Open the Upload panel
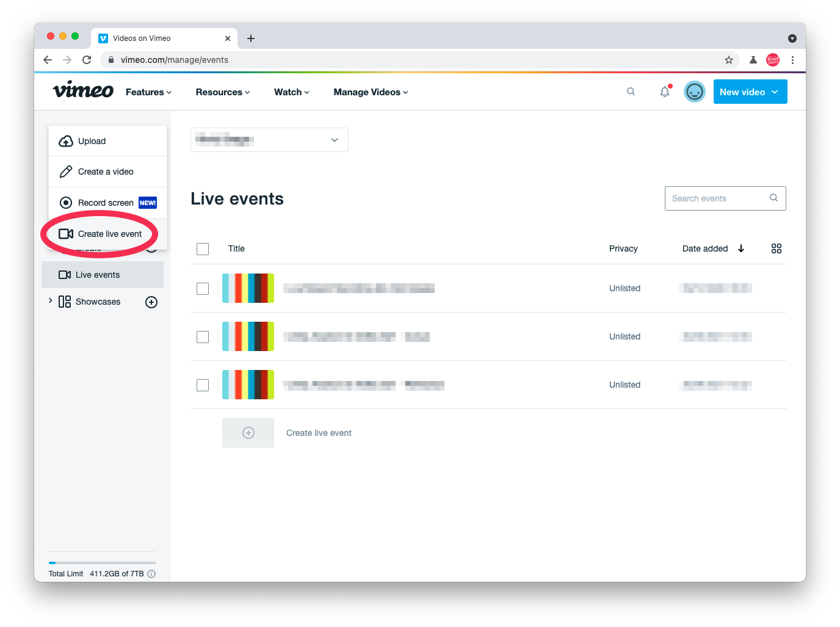This screenshot has height=627, width=840. coord(92,141)
